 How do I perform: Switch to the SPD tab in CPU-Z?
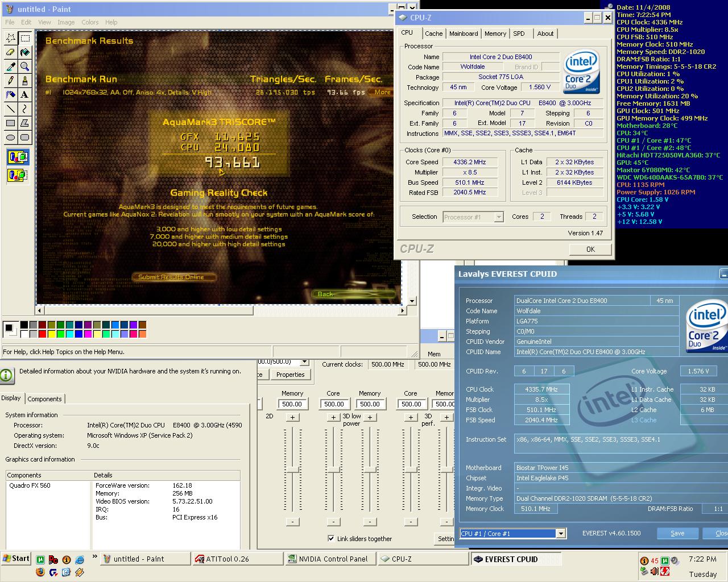[x=519, y=34]
